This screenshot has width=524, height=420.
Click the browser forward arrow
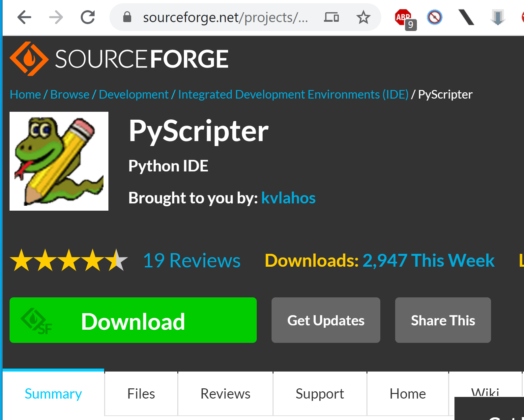click(56, 17)
